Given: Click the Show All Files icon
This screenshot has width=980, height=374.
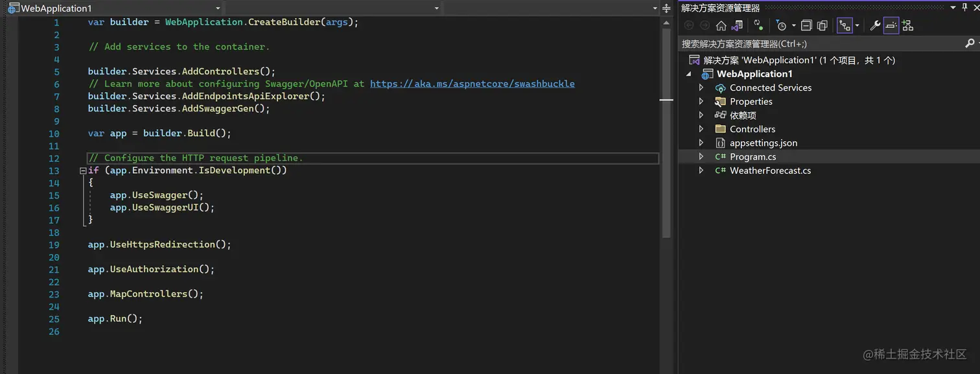Looking at the screenshot, I should point(822,26).
